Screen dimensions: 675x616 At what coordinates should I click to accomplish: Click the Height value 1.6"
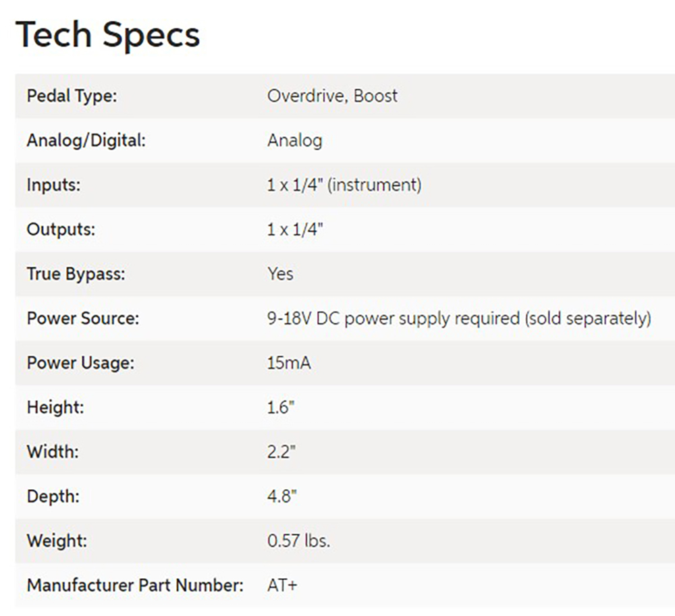281,408
